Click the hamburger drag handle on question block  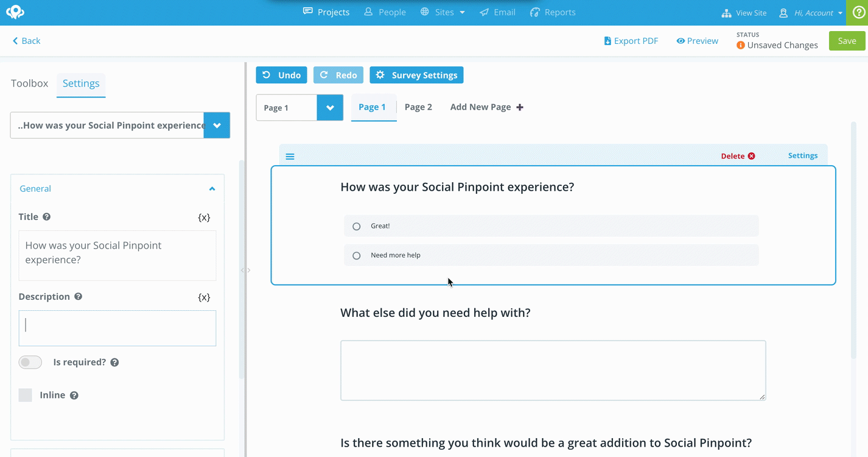point(290,157)
